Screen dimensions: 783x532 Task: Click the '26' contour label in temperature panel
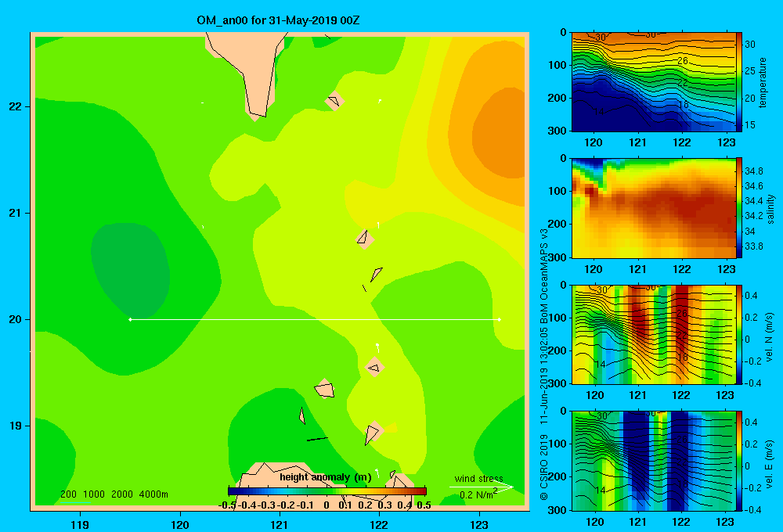[683, 61]
